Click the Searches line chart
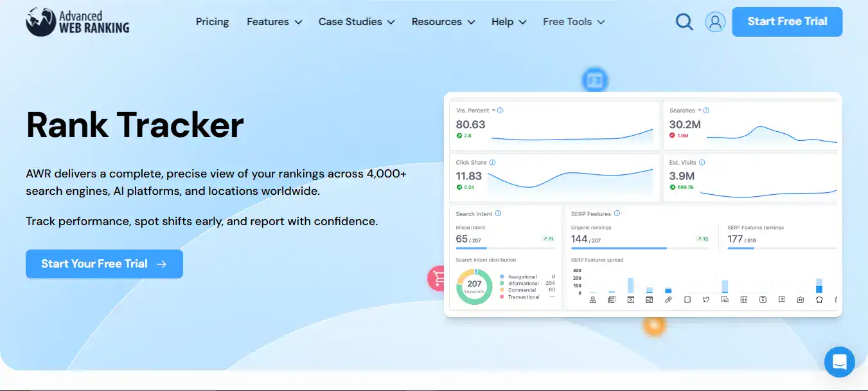The image size is (868, 391). click(x=772, y=134)
